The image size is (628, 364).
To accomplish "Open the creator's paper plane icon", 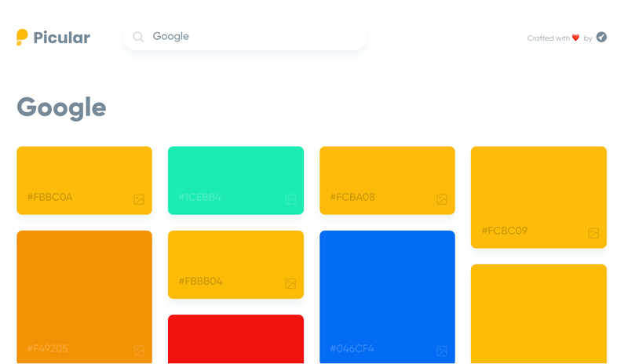I will click(x=601, y=37).
